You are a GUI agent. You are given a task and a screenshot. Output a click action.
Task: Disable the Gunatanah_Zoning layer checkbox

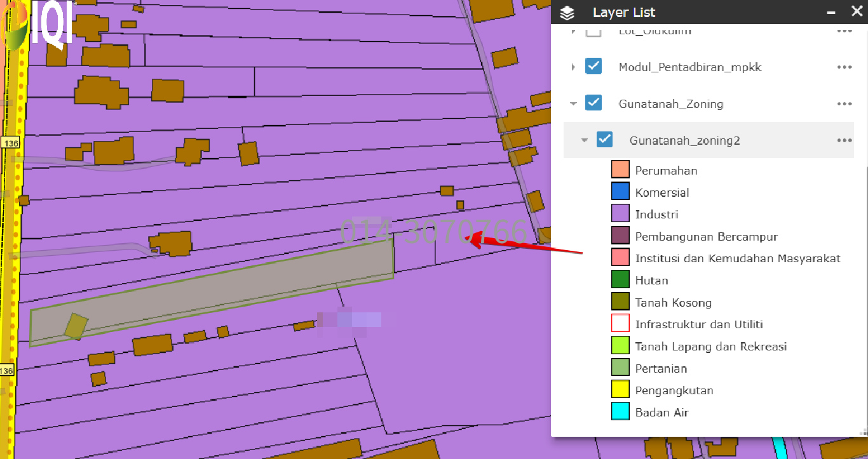pos(593,103)
